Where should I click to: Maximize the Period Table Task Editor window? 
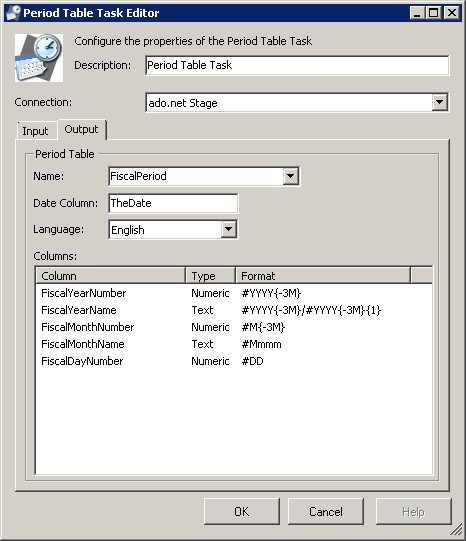[434, 13]
